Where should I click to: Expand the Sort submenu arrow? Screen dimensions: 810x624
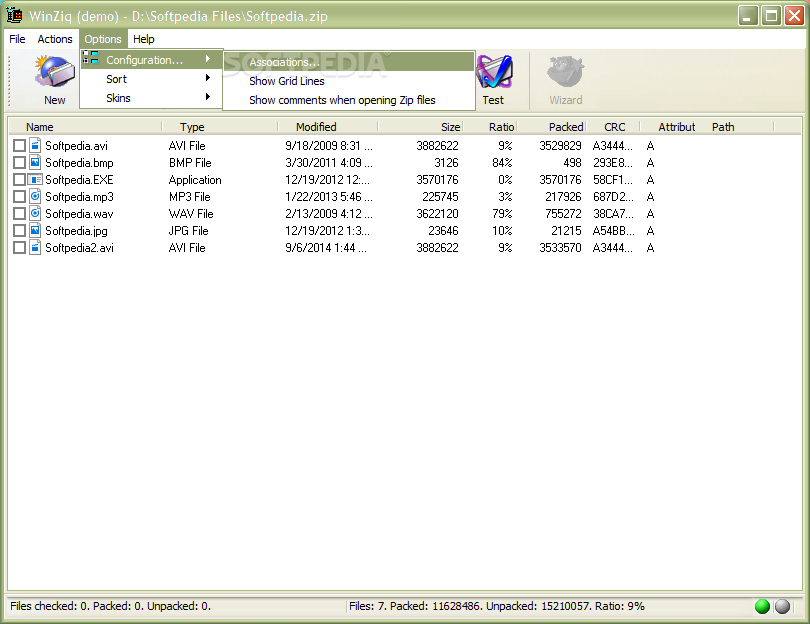point(208,78)
